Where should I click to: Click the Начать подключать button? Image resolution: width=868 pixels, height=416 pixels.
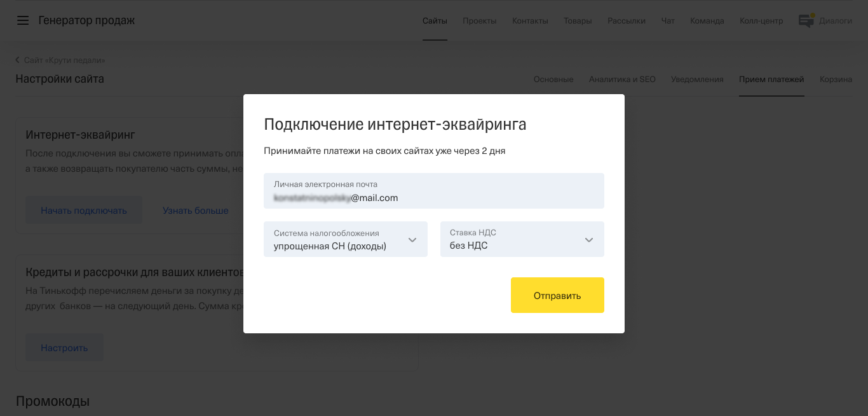84,210
